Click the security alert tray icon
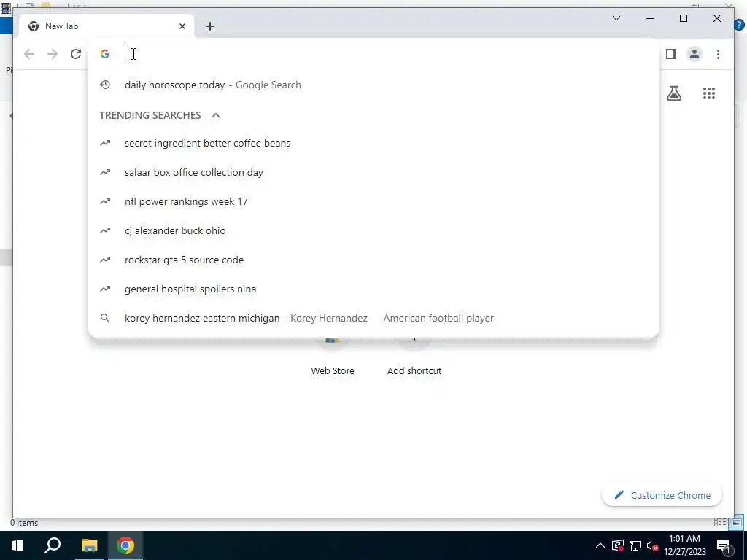747x560 pixels. click(618, 545)
